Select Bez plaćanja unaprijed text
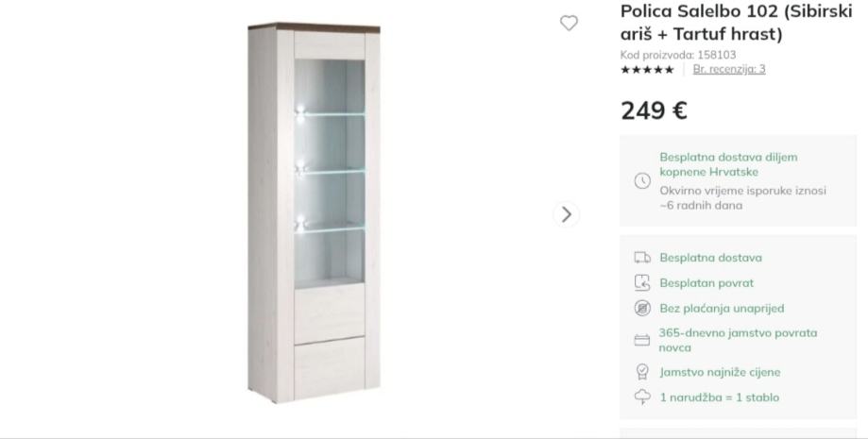The image size is (868, 439). 722,308
